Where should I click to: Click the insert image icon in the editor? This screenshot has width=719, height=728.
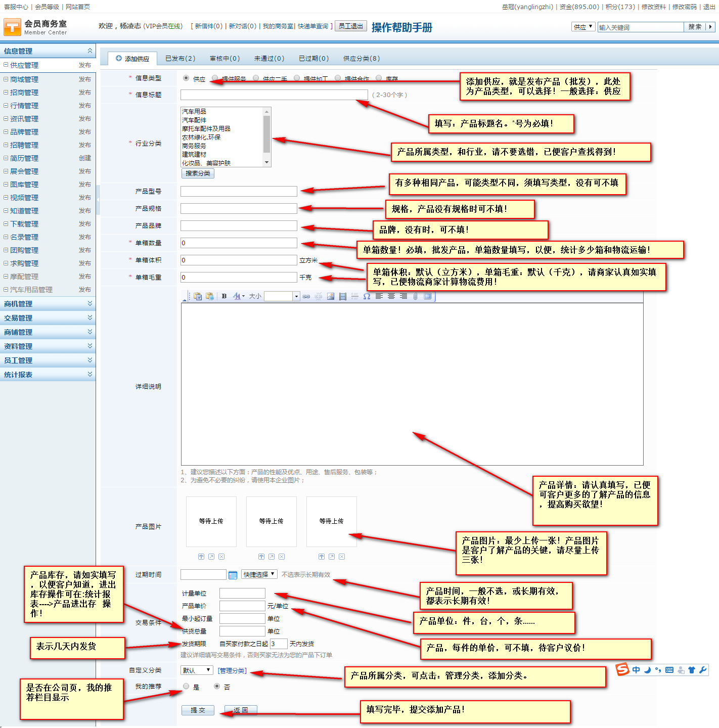330,296
